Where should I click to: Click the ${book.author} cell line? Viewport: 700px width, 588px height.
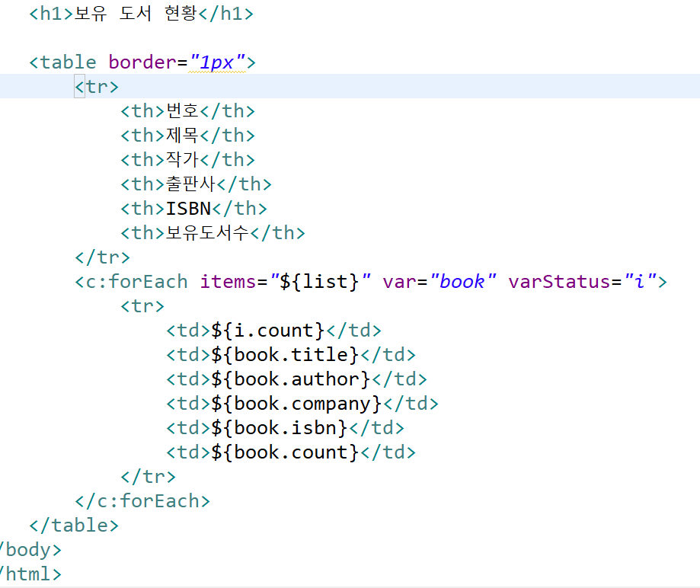[296, 379]
